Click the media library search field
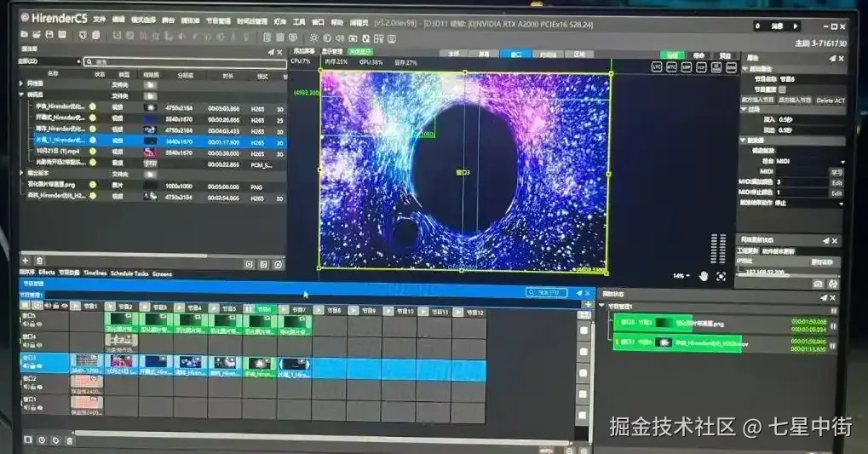 click(x=186, y=62)
